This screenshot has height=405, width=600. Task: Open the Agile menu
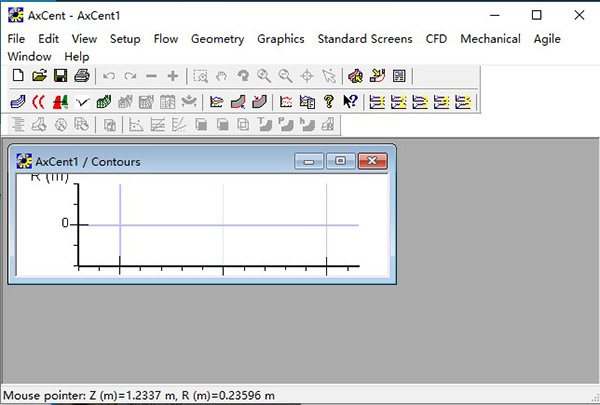click(547, 39)
